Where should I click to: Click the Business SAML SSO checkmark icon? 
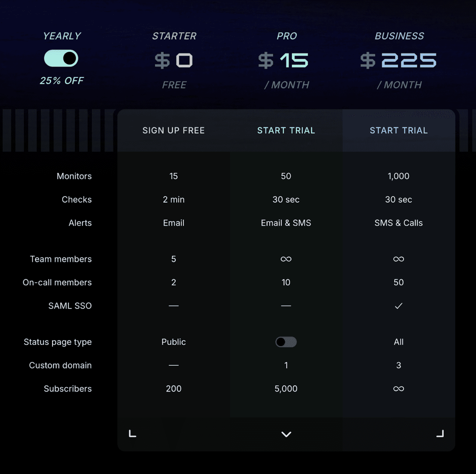pos(399,306)
